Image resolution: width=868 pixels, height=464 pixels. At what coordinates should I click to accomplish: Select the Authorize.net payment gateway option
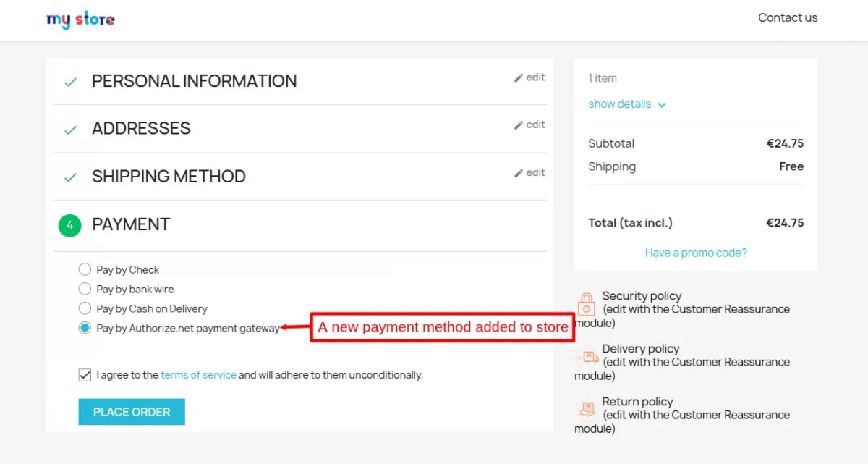[85, 327]
